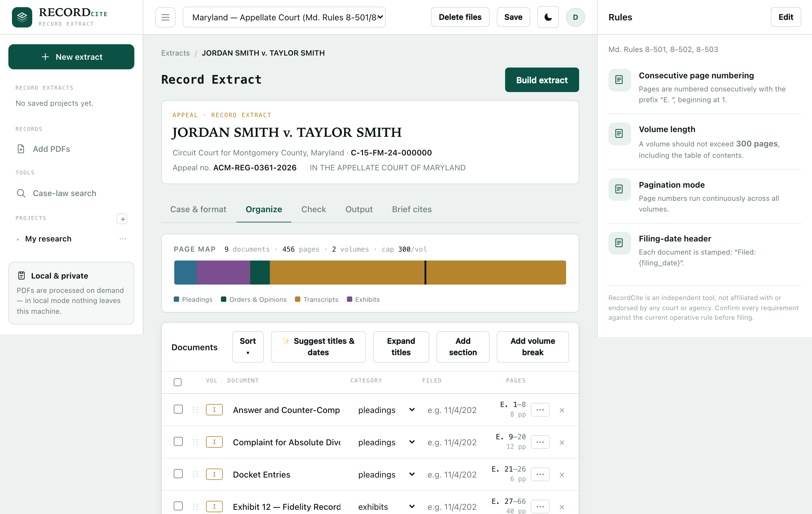
Task: Switch to the Check tab
Action: coord(313,209)
